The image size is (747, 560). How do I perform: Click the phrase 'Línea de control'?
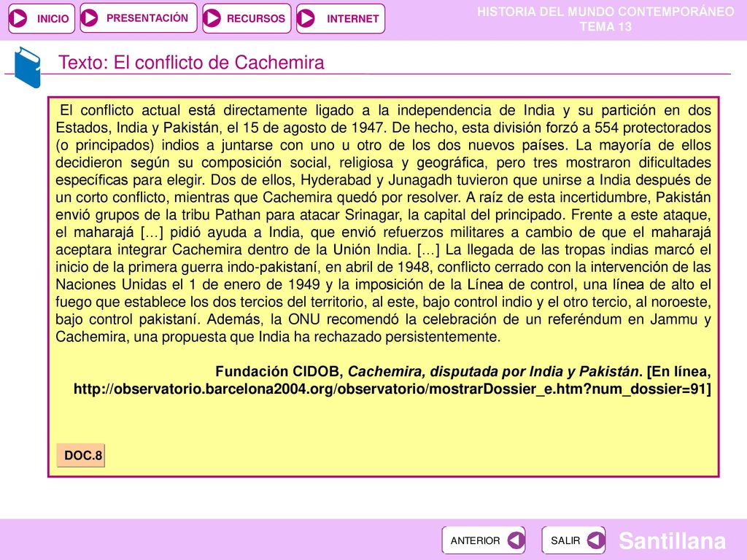pos(522,284)
